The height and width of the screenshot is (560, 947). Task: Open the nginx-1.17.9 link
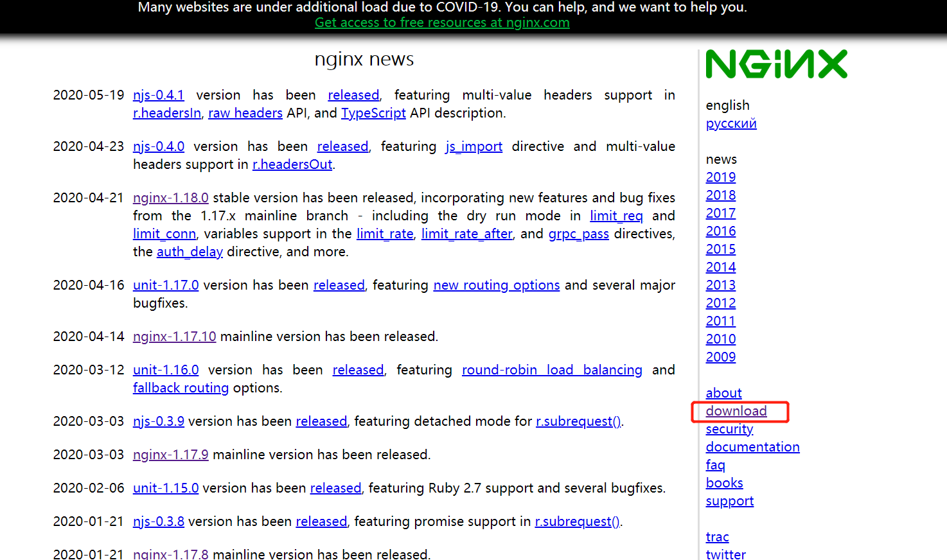click(x=171, y=455)
